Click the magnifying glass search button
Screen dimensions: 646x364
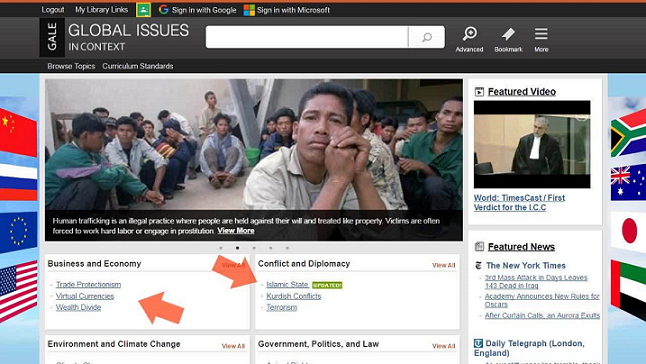(427, 37)
